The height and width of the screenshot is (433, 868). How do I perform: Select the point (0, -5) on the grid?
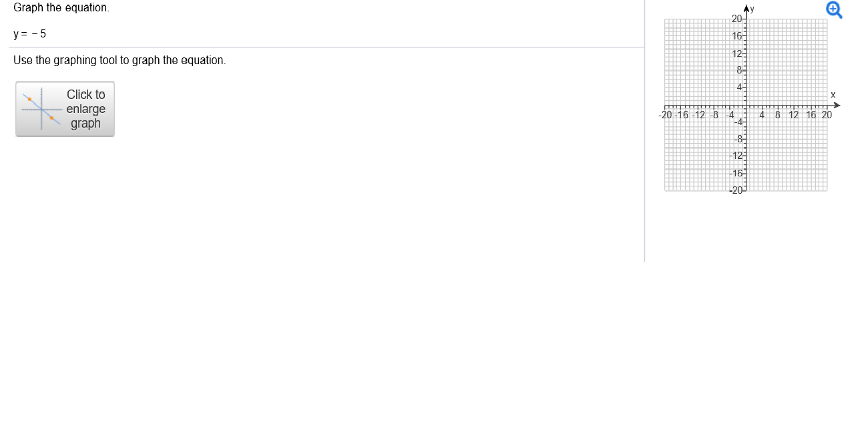tap(746, 126)
